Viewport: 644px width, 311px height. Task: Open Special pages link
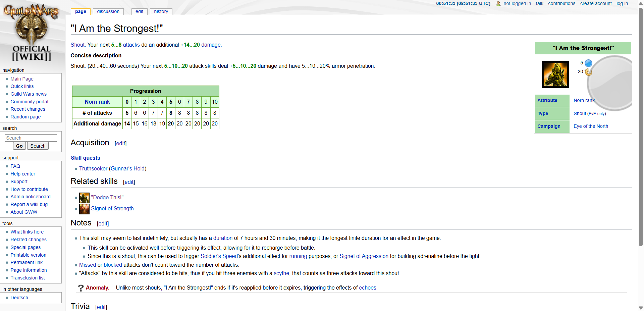pos(25,247)
